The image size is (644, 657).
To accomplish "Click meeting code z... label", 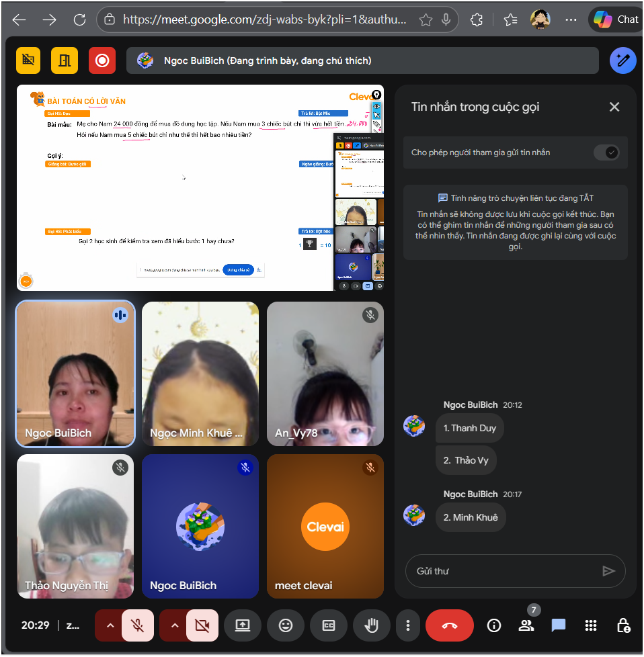I will (x=73, y=625).
